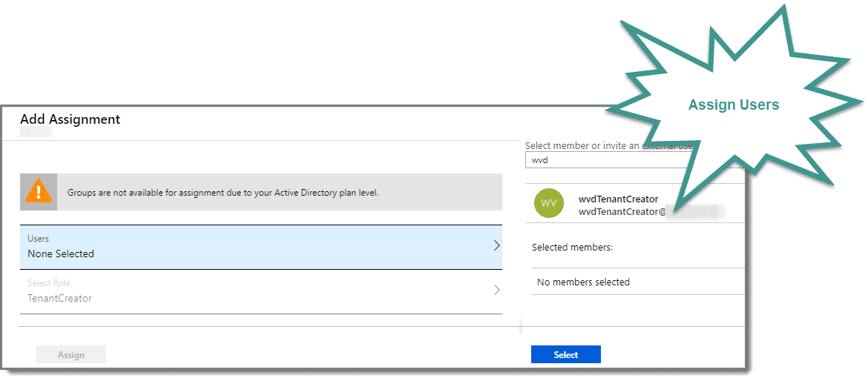Click the Assign Users starburst callout

pyautogui.click(x=734, y=105)
